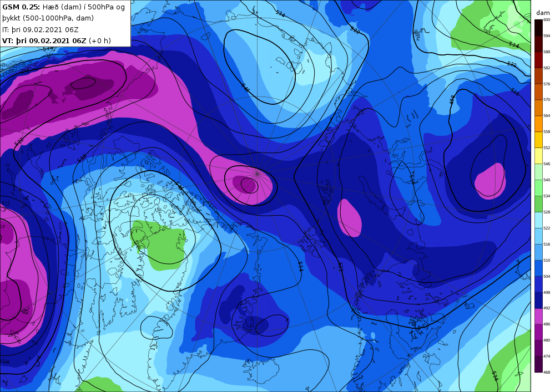555x392 pixels.
Task: Click the '546' value on the color scale
Action: [x=547, y=164]
